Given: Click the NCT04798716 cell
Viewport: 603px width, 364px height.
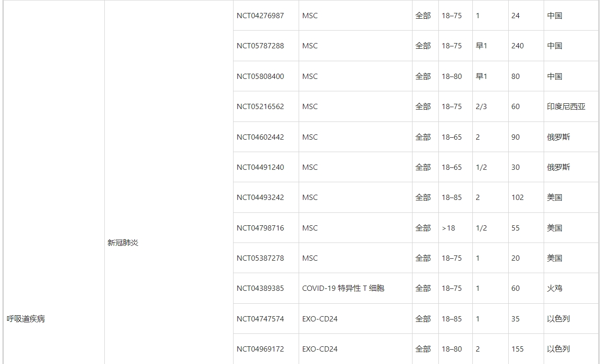Looking at the screenshot, I should [x=260, y=228].
